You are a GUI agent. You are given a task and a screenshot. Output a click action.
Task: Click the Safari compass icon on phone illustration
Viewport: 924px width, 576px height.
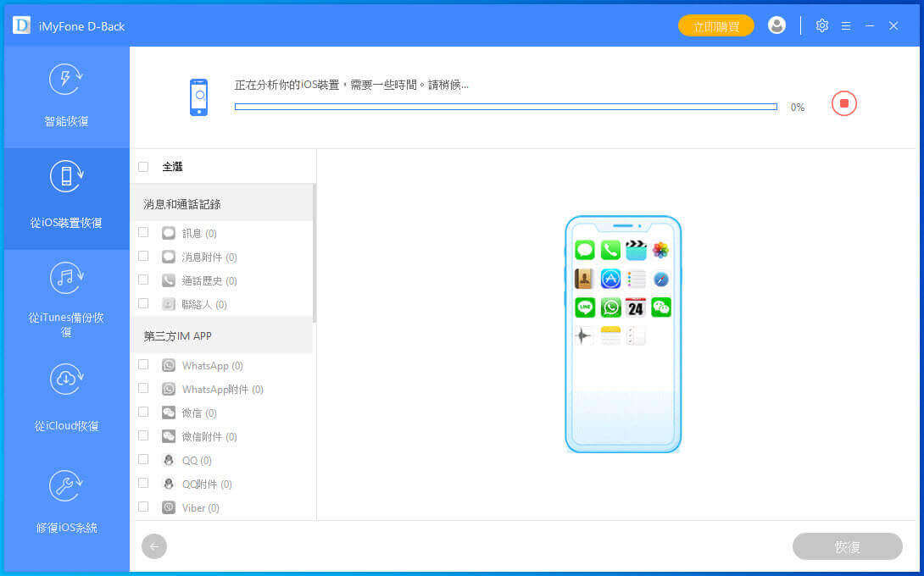[x=660, y=279]
